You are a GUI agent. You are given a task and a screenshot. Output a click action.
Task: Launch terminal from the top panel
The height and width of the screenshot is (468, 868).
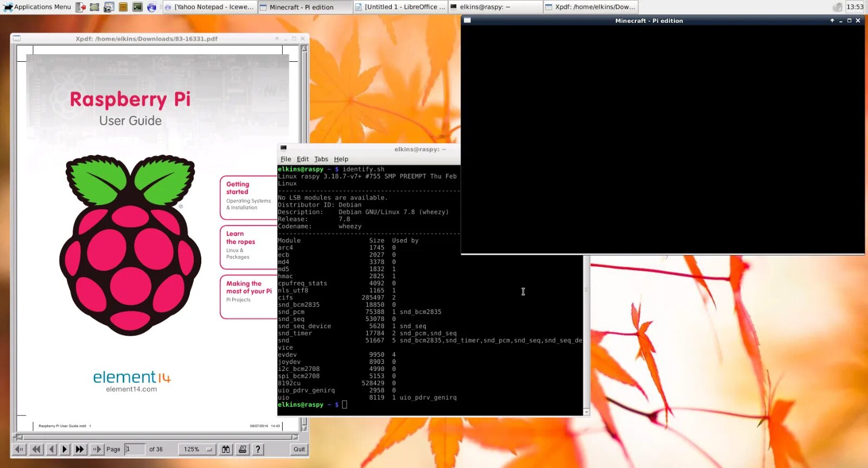coord(137,7)
